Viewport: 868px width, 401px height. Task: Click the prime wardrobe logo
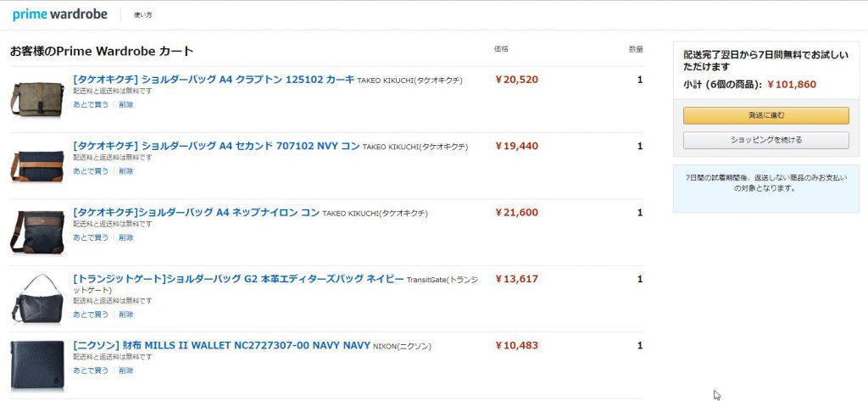coord(60,14)
